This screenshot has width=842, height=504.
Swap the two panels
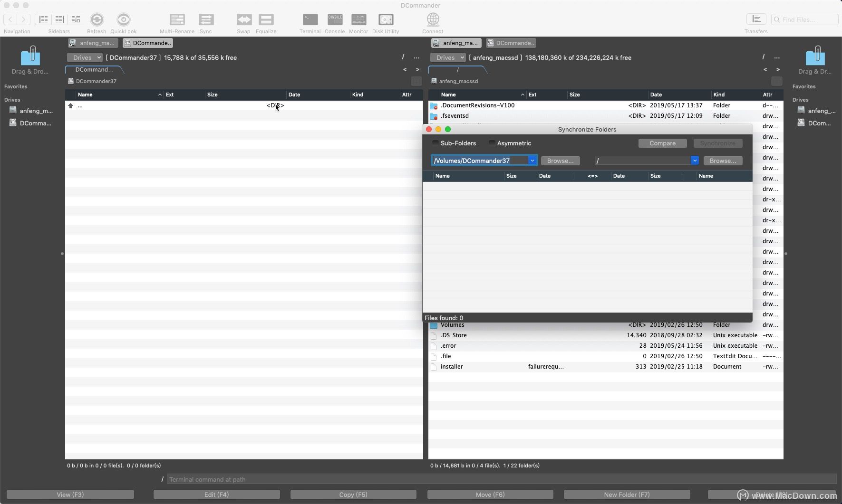point(244,19)
